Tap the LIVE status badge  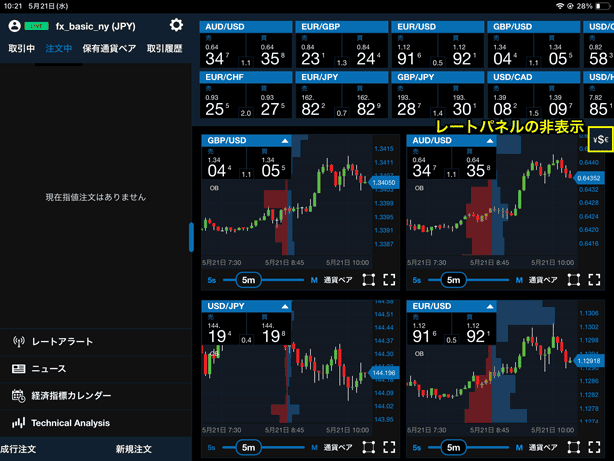point(36,26)
